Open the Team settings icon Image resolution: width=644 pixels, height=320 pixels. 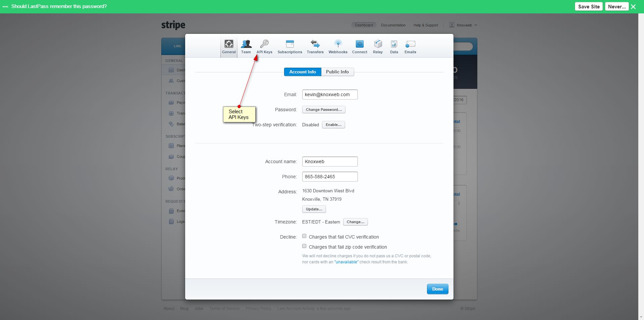246,44
